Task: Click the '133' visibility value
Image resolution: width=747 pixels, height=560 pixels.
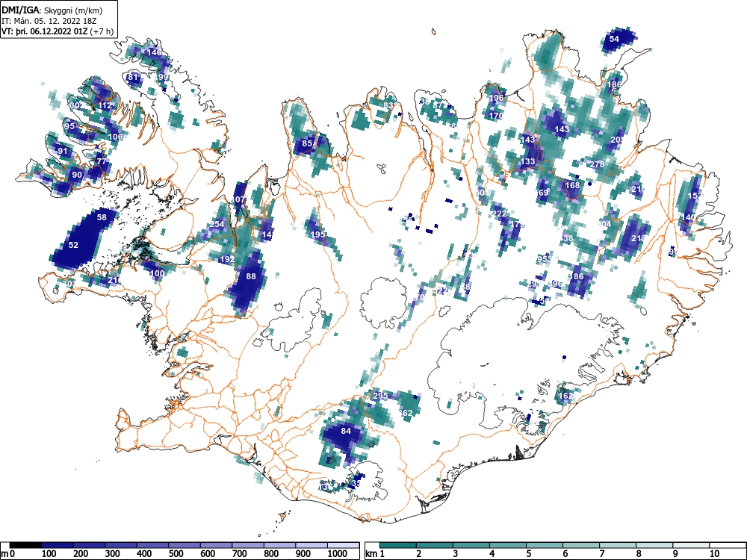Action: click(x=528, y=161)
